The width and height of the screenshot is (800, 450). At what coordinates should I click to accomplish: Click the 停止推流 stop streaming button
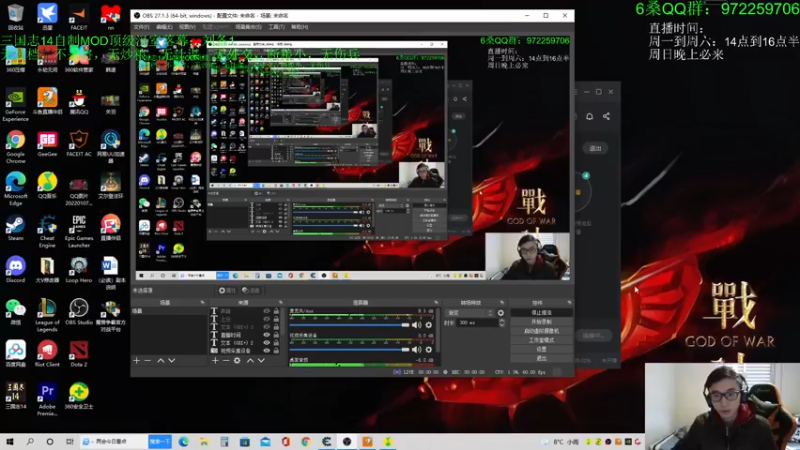[541, 313]
